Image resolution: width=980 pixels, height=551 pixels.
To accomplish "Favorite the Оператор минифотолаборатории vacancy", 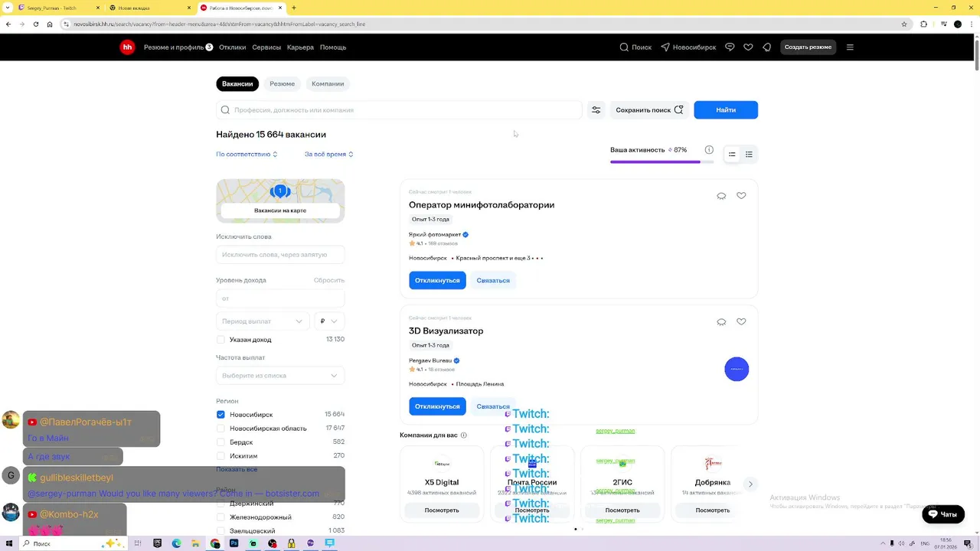I will [x=741, y=196].
